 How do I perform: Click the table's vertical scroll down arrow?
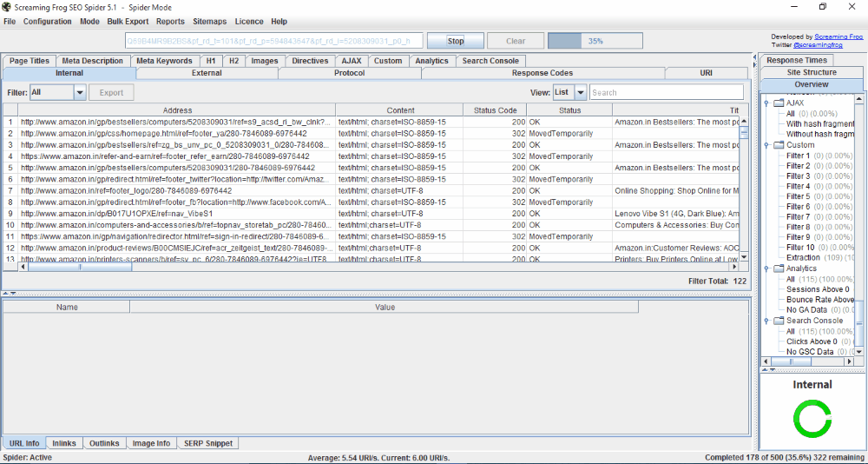pos(744,256)
